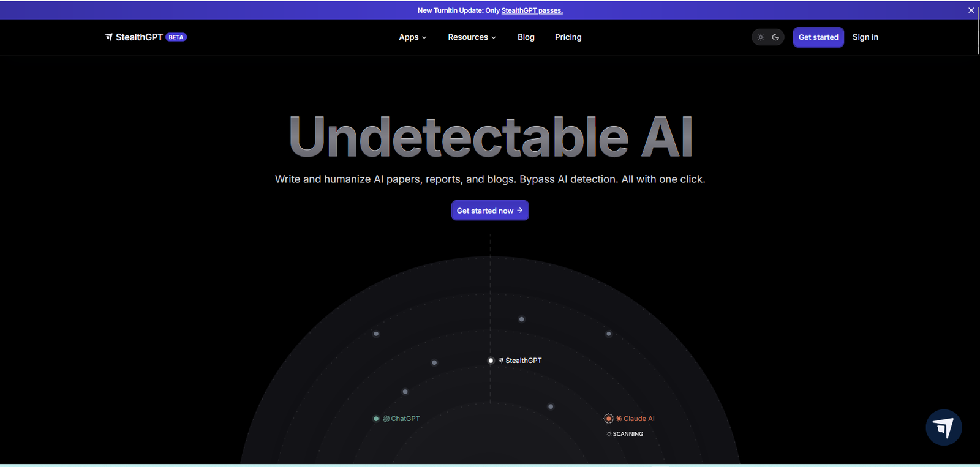Open the Blog page

pyautogui.click(x=526, y=37)
